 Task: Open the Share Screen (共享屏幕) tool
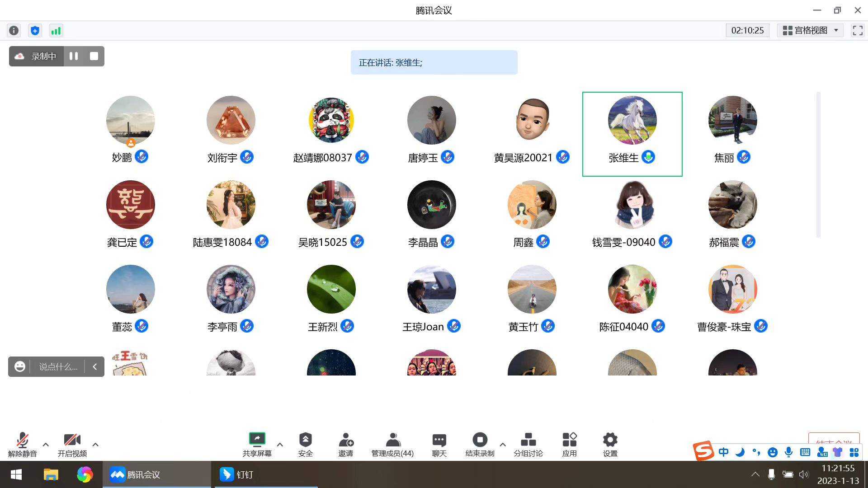click(x=257, y=444)
